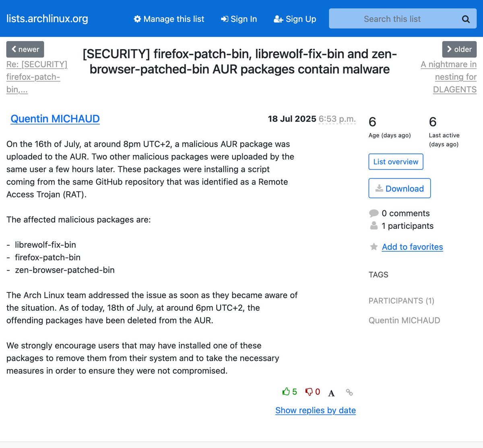Image resolution: width=483 pixels, height=448 pixels.
Task: Open 'A nightmare in nesting for DLAGENTS' link
Action: coord(448,77)
